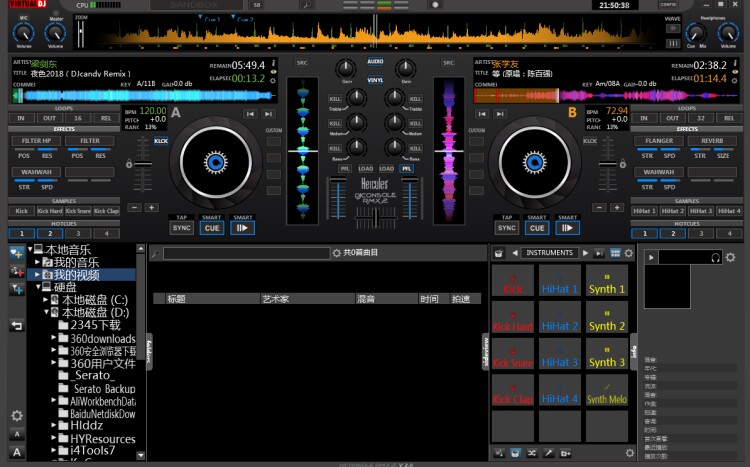Click the deck A pitch fader

tap(143, 164)
